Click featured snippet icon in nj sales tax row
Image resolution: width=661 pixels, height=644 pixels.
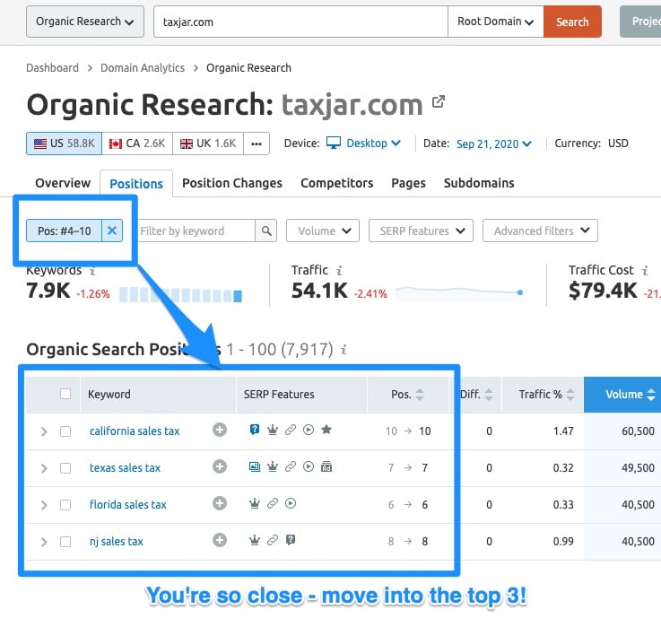[x=291, y=540]
